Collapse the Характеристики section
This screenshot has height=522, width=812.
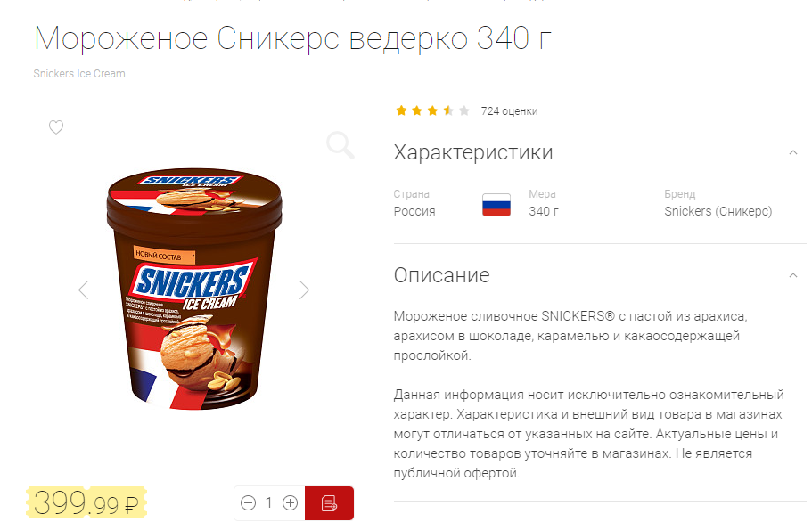tap(793, 152)
